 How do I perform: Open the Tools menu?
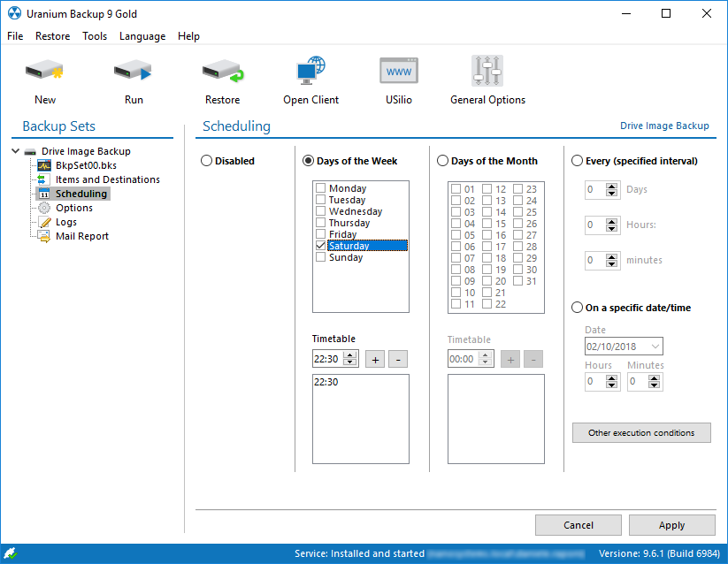(x=95, y=36)
